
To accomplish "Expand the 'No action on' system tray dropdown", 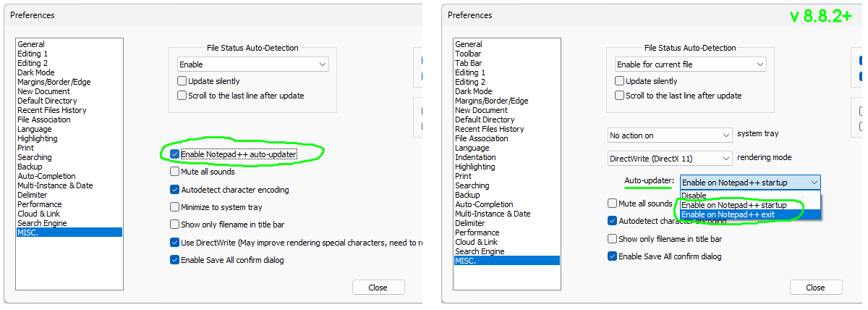I will 670,135.
